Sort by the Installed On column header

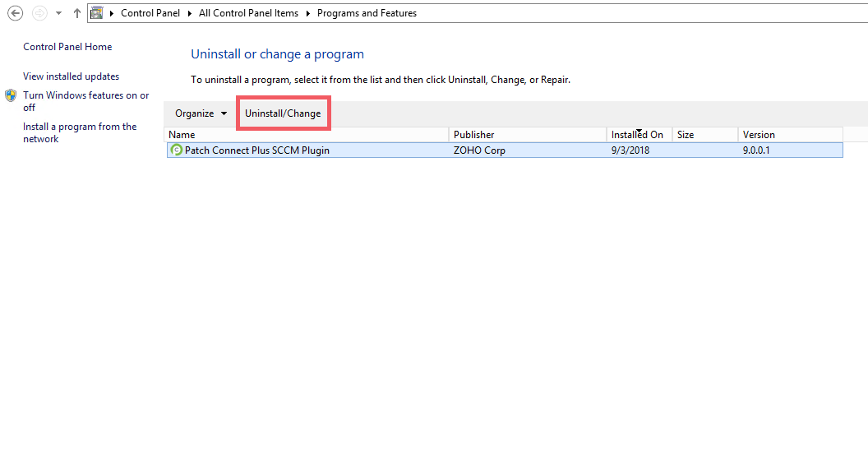639,135
